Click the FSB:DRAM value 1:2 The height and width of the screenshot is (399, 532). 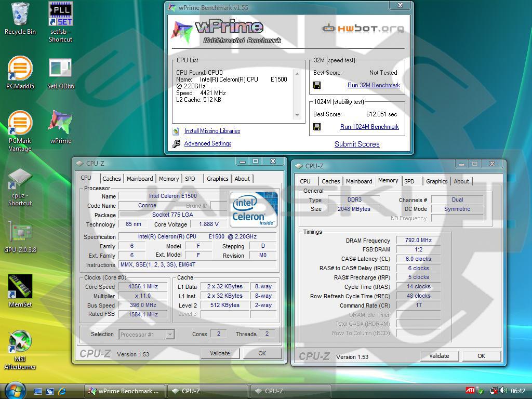(418, 249)
